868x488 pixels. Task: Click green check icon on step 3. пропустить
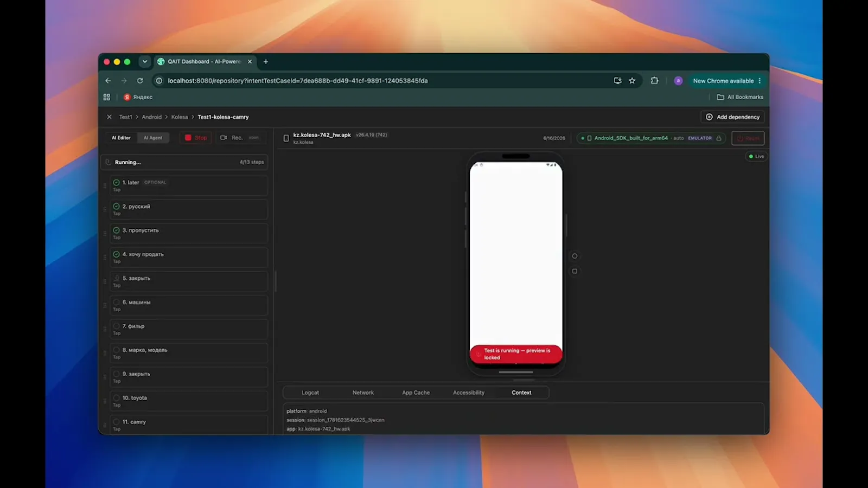116,230
